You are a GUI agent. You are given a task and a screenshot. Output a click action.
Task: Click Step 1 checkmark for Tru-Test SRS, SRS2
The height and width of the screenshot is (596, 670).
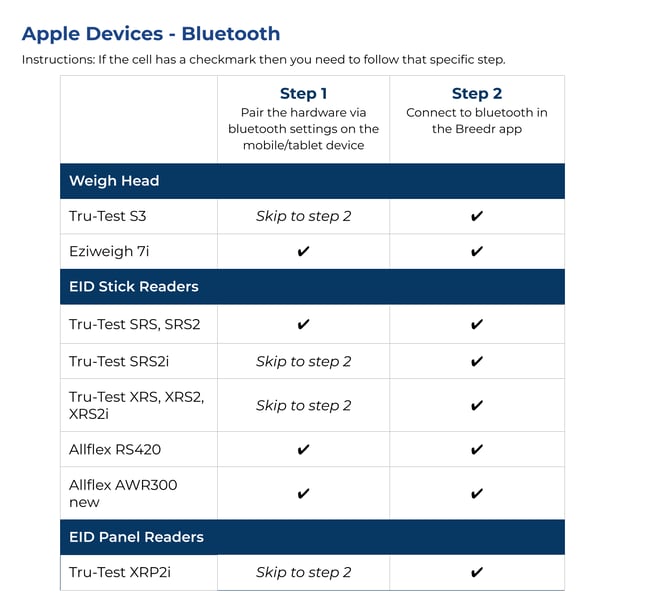click(x=304, y=325)
